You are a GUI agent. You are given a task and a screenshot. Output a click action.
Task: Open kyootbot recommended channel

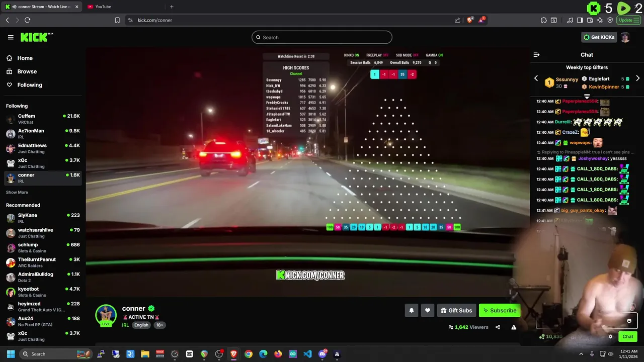pos(42,292)
